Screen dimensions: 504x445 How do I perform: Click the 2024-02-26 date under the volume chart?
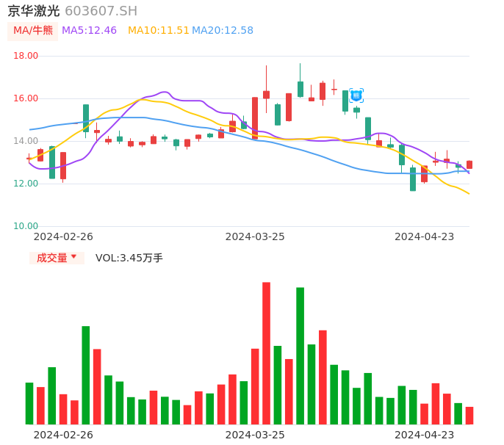pos(63,434)
